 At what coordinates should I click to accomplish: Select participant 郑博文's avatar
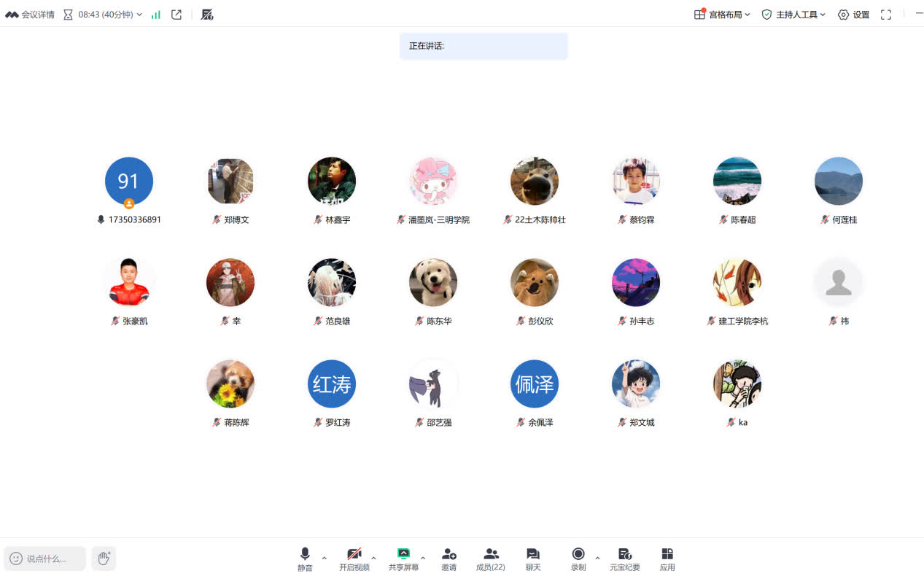(230, 181)
